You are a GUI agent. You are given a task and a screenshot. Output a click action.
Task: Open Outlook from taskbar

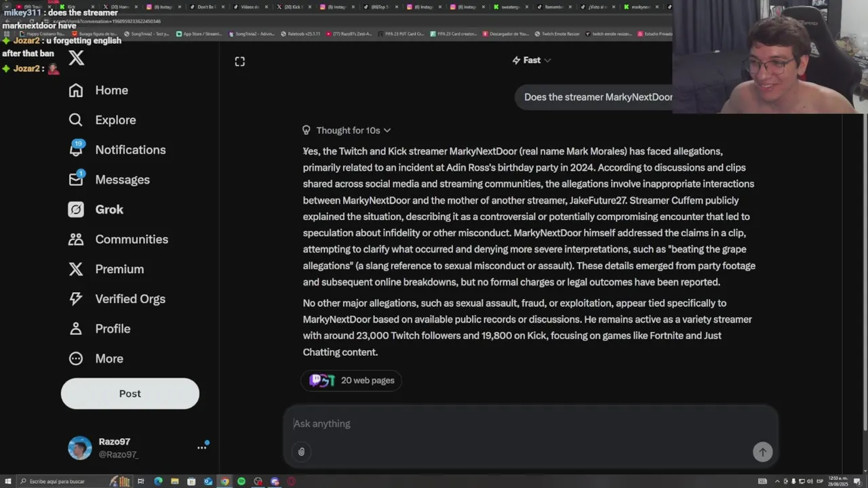tap(208, 481)
